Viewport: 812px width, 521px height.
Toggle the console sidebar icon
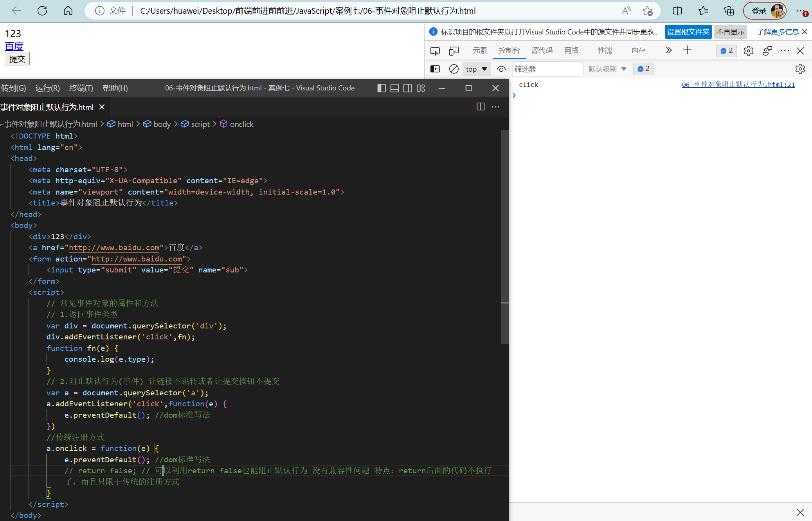pos(435,69)
